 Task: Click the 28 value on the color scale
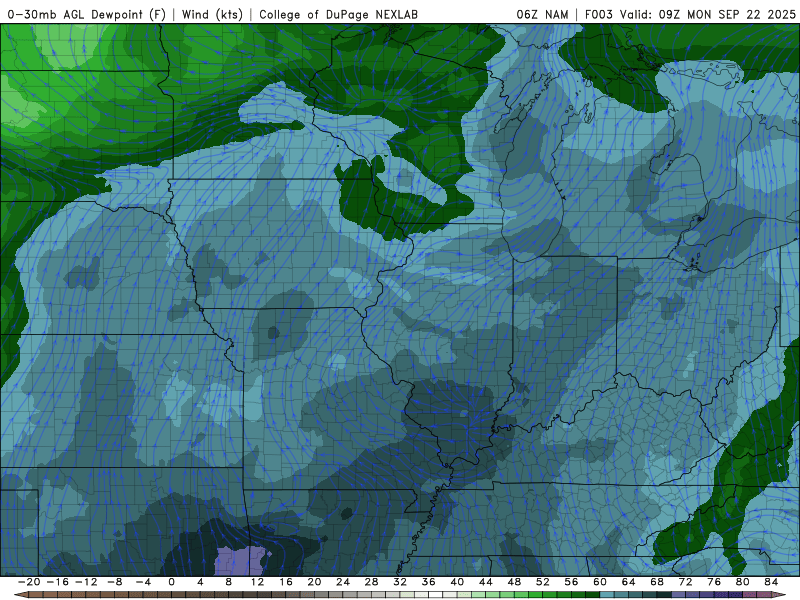coord(371,582)
